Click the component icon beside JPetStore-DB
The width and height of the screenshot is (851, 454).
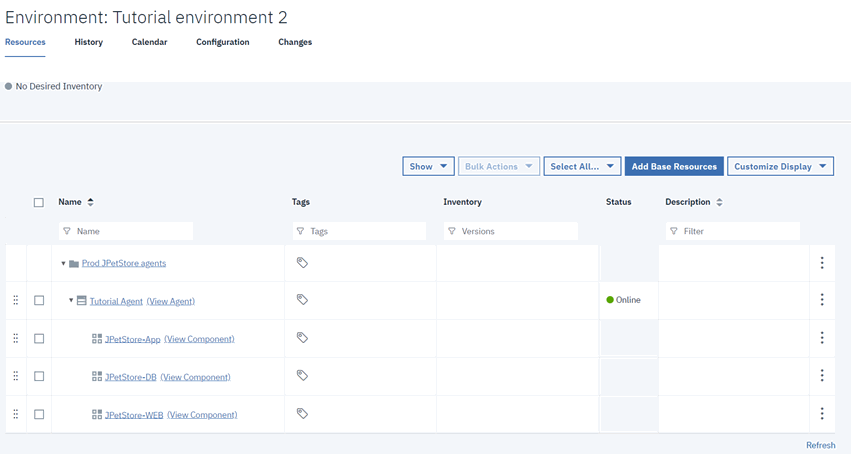pyautogui.click(x=97, y=376)
